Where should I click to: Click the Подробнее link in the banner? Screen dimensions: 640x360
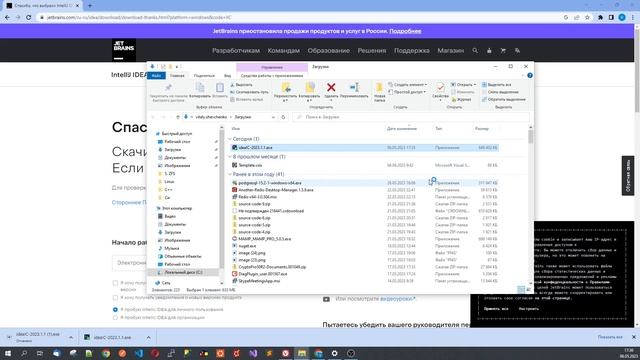pos(405,31)
